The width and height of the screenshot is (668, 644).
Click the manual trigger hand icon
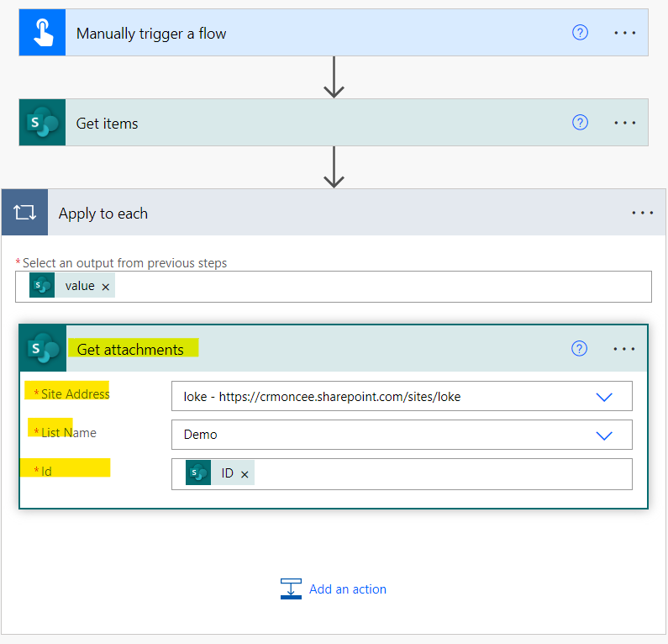pos(42,33)
